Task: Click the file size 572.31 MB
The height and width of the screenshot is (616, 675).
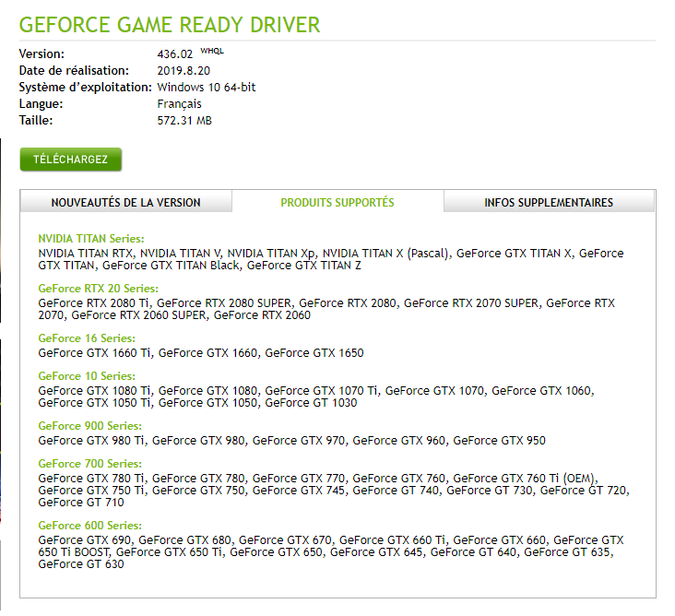Action: coord(184,120)
